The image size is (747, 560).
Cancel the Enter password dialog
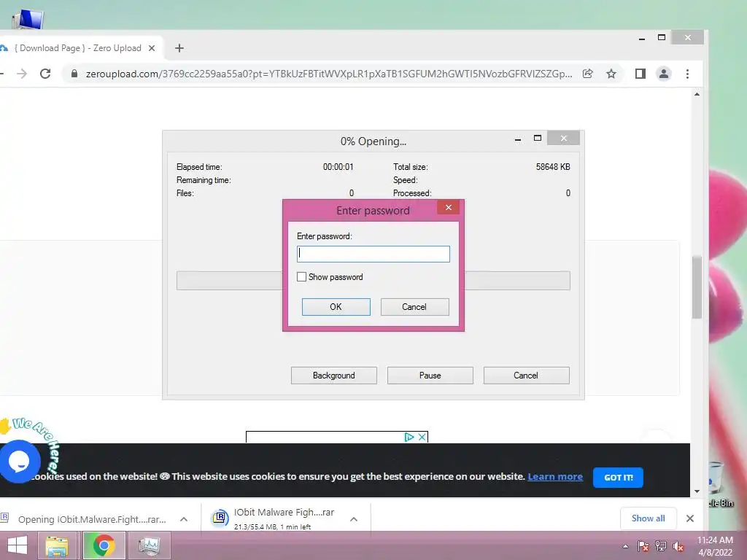(x=414, y=307)
